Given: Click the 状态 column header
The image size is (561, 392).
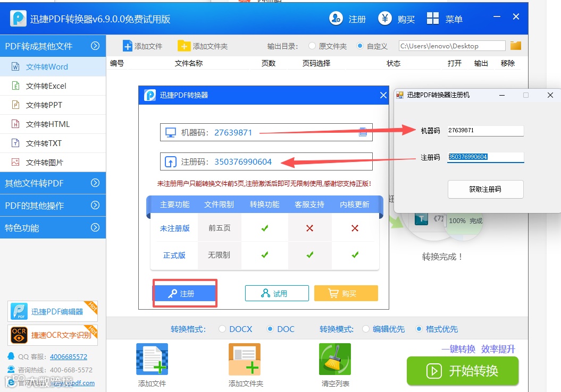Looking at the screenshot, I should coord(393,63).
